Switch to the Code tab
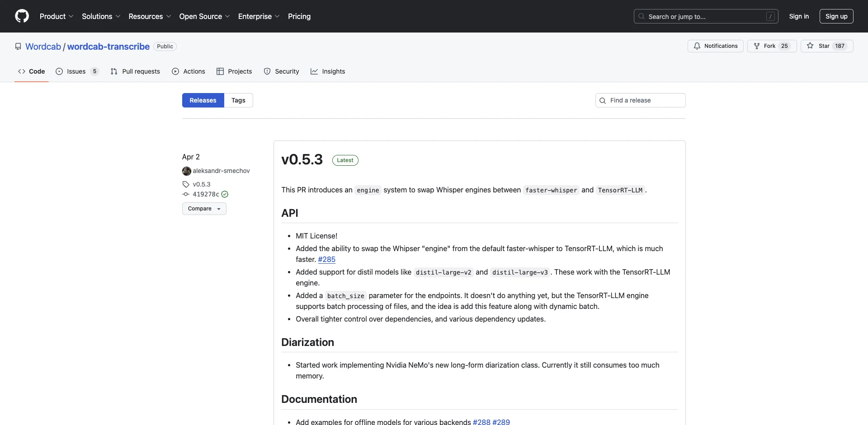868x425 pixels. pyautogui.click(x=32, y=71)
